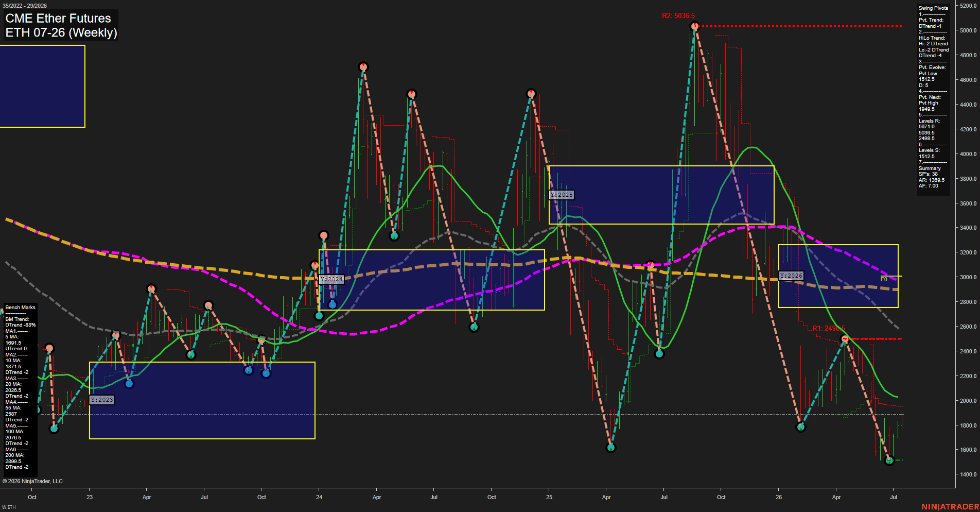Viewport: 980px width, 512px height.
Task: Click the swing low pivot dot near 1800 in early 2026
Action: click(800, 427)
